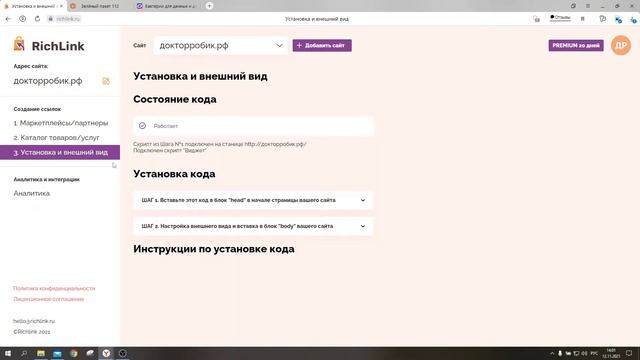
Task: Open File Explorer from taskbar
Action: (41, 353)
